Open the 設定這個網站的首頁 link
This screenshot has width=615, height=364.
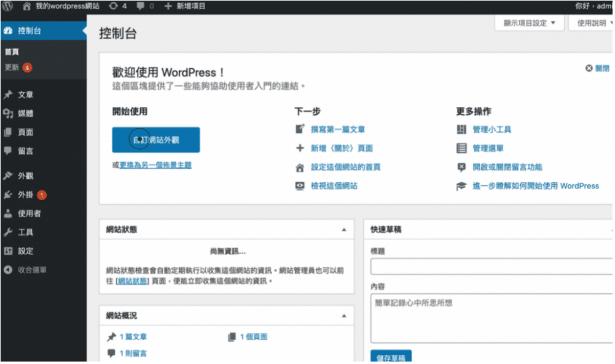346,168
